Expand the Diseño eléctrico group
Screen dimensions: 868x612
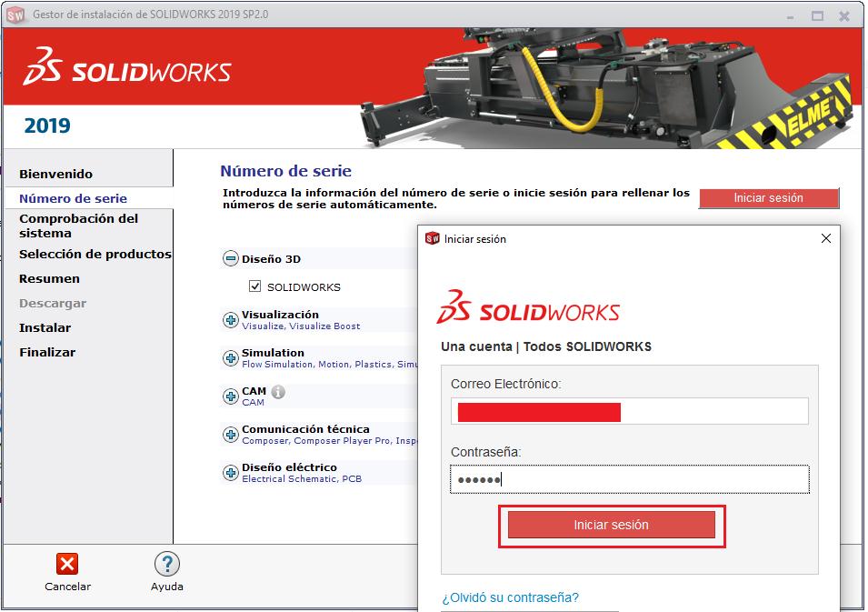tap(230, 473)
